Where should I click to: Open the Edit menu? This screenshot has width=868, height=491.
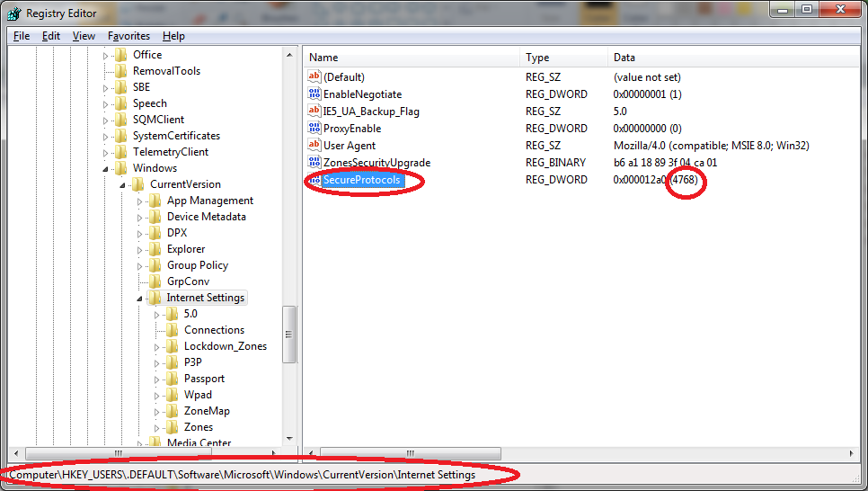click(51, 36)
